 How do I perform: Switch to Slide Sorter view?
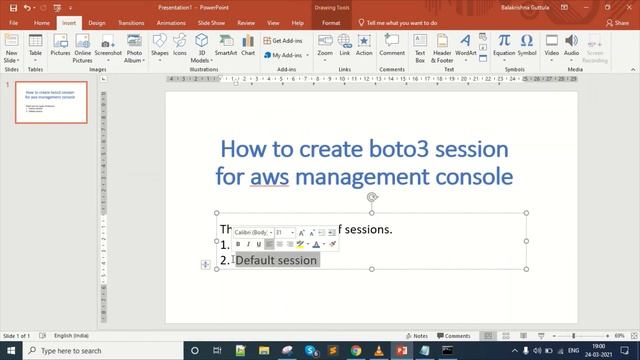(506, 336)
